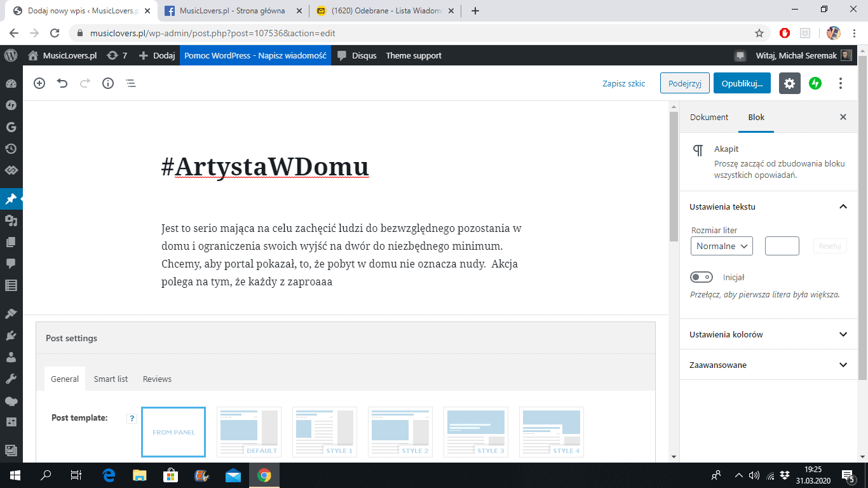Toggle the settings gear sidebar
Screen dimensions: 868x488
789,83
